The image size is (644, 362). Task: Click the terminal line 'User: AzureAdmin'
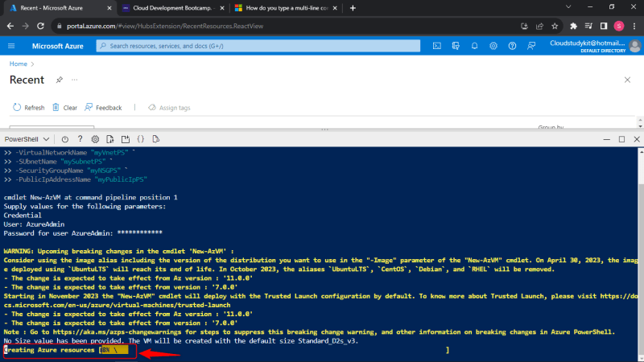pyautogui.click(x=34, y=224)
